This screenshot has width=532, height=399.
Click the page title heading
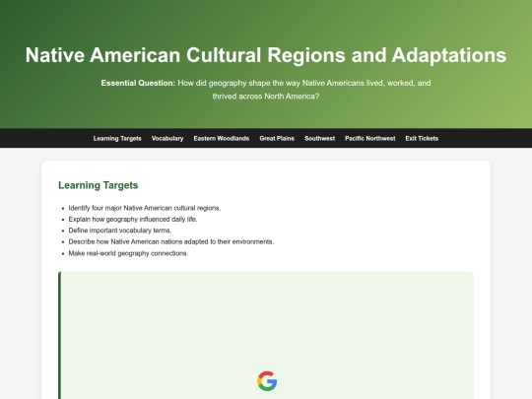266,55
